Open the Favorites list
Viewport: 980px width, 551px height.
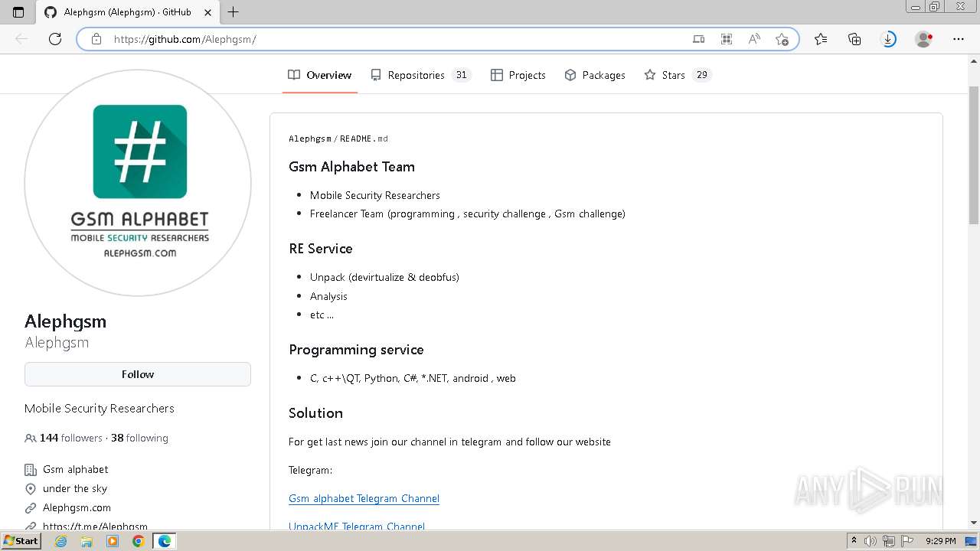point(821,39)
